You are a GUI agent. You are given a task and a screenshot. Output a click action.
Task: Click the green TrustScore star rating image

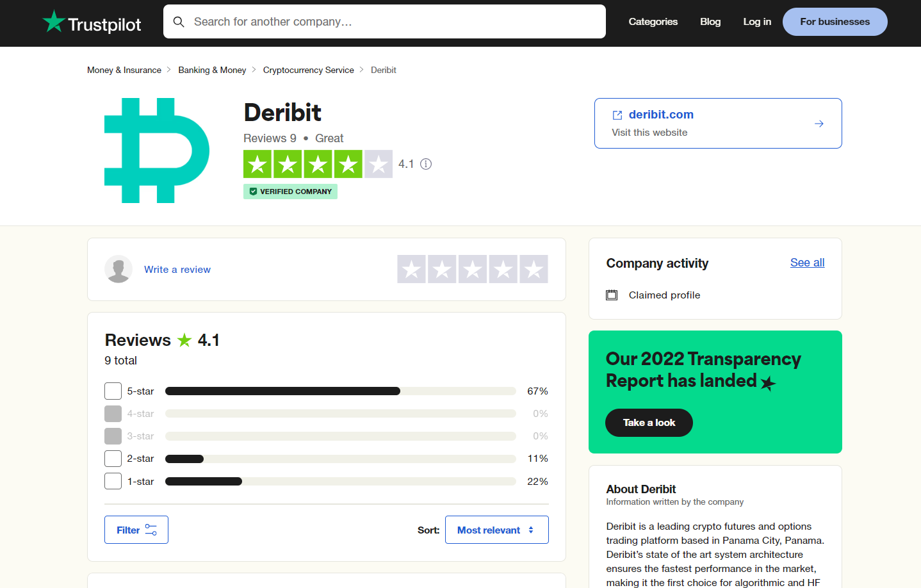click(x=318, y=164)
